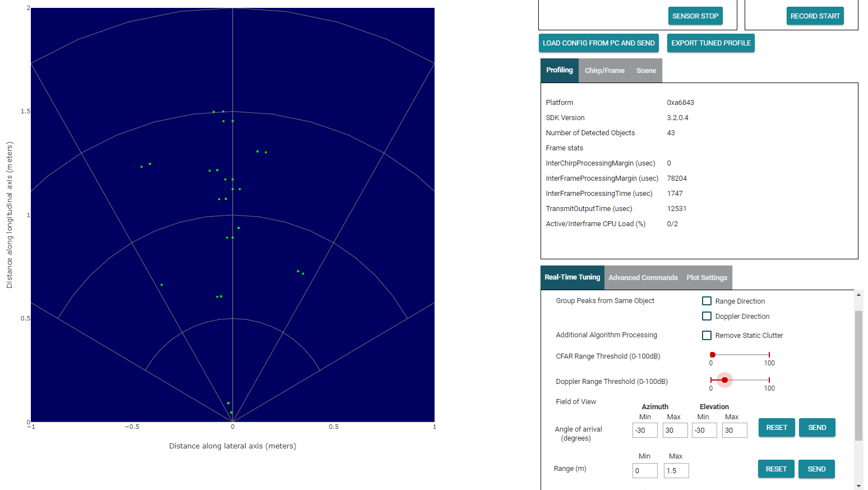Image resolution: width=868 pixels, height=490 pixels.
Task: Click the SENSOR STOP button
Action: coord(695,16)
